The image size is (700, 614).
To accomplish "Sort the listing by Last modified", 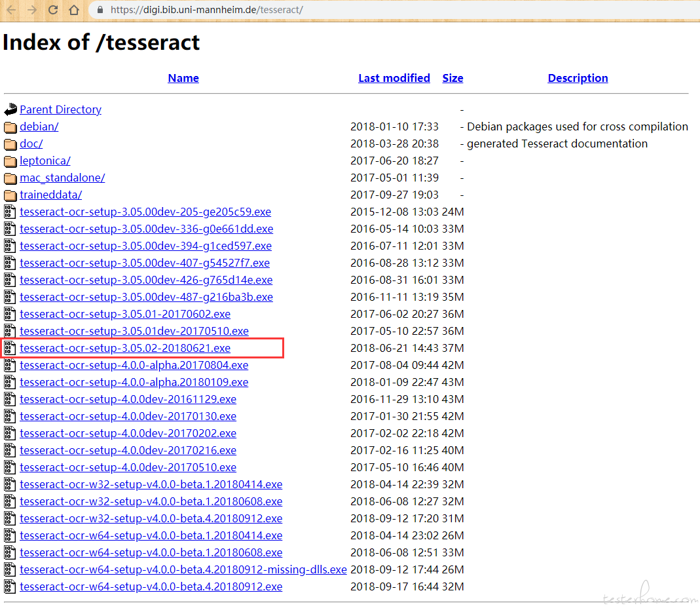I will coord(394,78).
